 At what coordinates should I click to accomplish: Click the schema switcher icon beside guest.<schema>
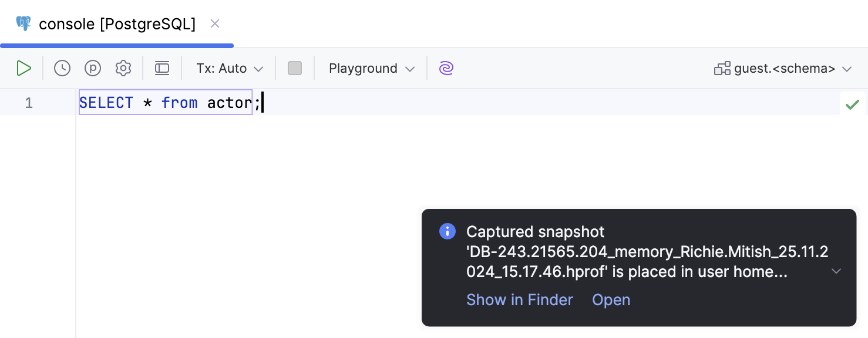722,68
